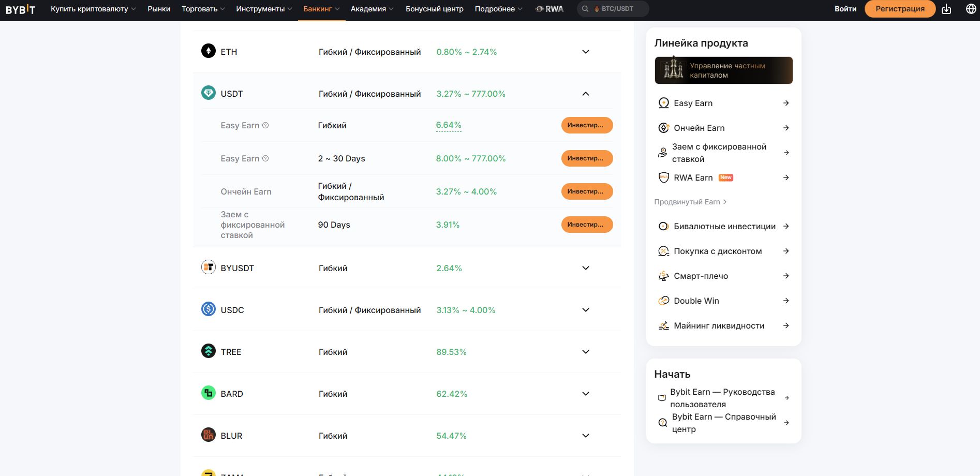Open the Управление частным капиталом banner
This screenshot has height=476, width=980.
pyautogui.click(x=723, y=70)
